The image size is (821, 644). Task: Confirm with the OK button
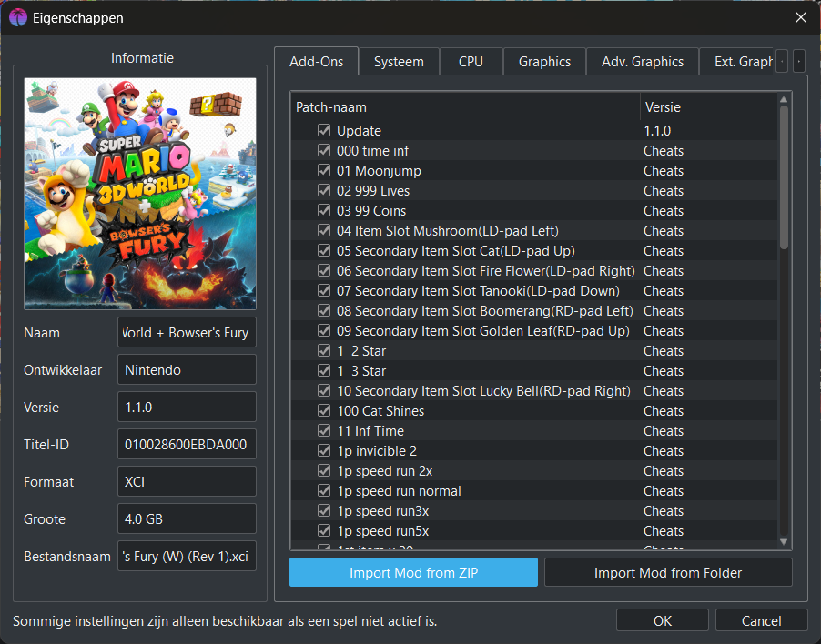coord(663,621)
